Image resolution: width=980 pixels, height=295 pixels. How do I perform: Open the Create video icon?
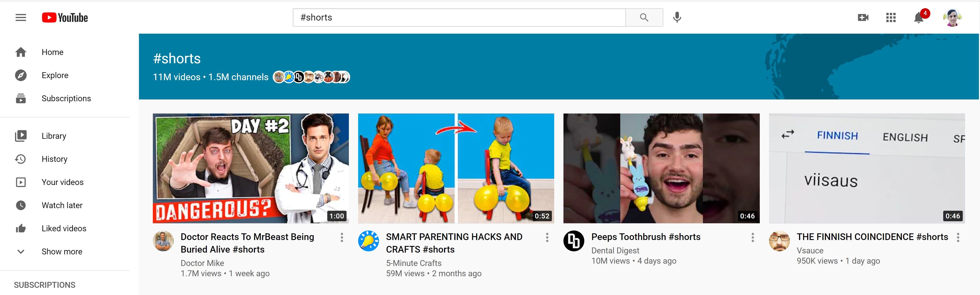[863, 17]
